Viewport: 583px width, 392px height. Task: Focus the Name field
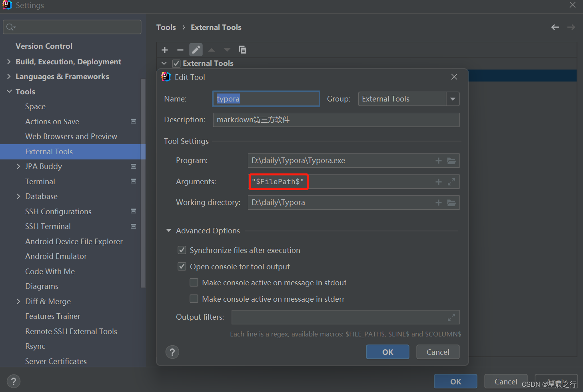(x=266, y=99)
